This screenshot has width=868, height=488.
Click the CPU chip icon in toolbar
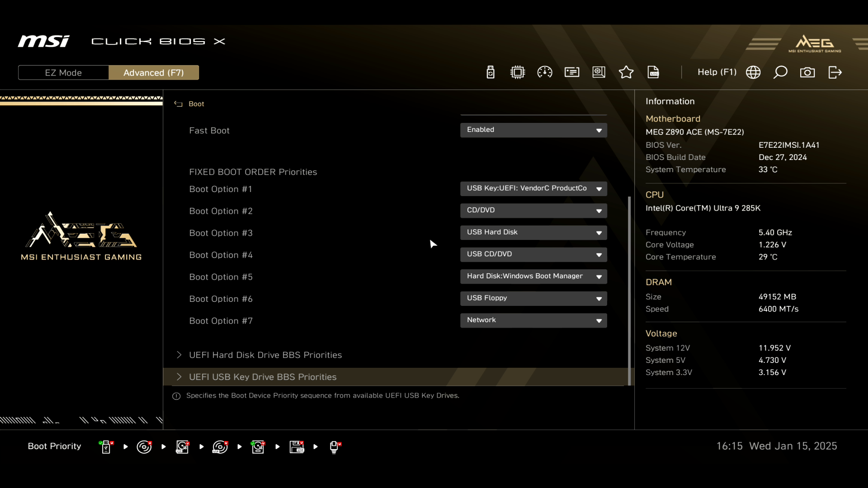point(518,72)
